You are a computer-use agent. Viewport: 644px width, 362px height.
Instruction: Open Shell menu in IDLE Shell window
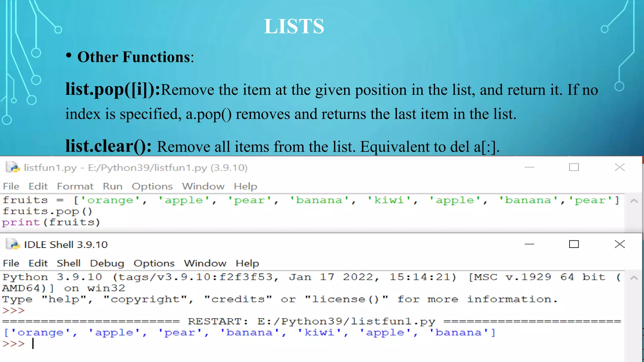[x=69, y=263]
